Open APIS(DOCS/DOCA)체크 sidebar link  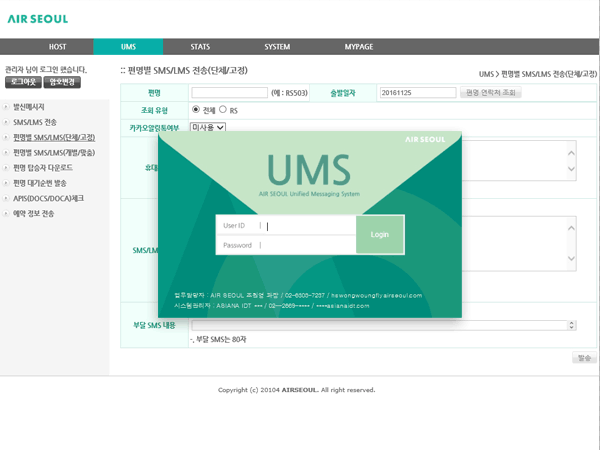(x=48, y=198)
